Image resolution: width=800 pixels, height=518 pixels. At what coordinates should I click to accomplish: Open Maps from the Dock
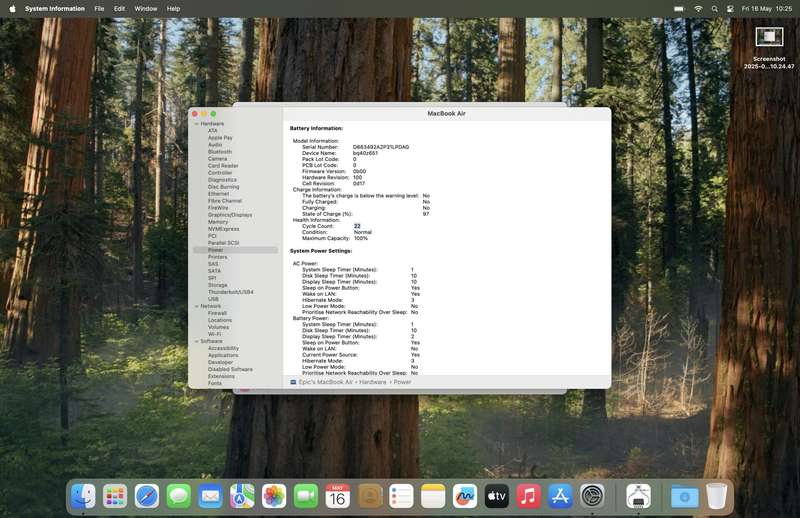242,496
